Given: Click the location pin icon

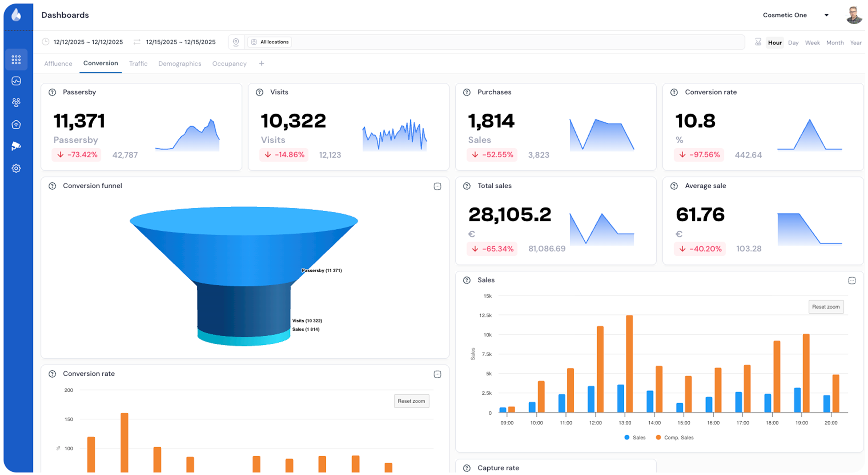Looking at the screenshot, I should coord(236,42).
